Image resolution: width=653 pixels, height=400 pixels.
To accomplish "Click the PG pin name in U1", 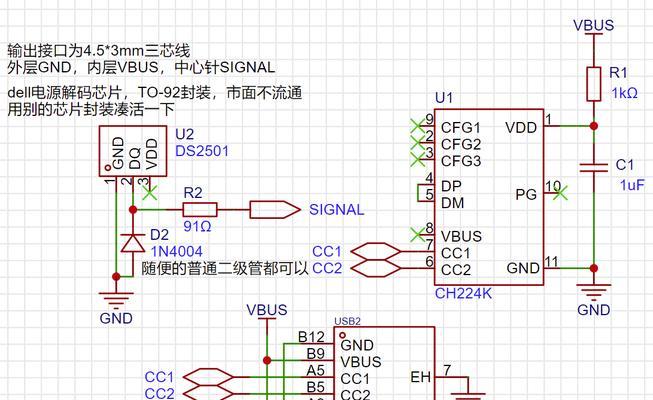I will click(x=526, y=194).
